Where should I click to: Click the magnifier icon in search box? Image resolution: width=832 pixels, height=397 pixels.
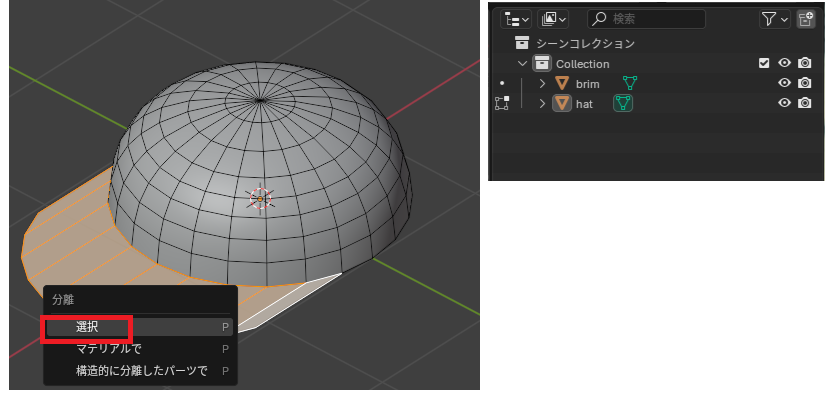coord(599,20)
